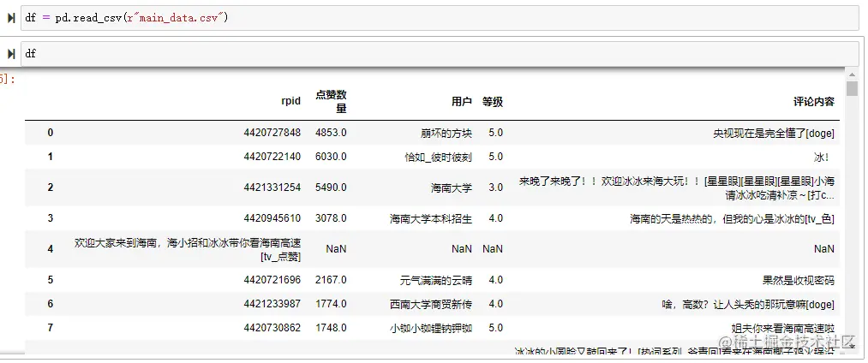This screenshot has width=868, height=363.
Task: Select row index 0 label
Action: (x=51, y=132)
